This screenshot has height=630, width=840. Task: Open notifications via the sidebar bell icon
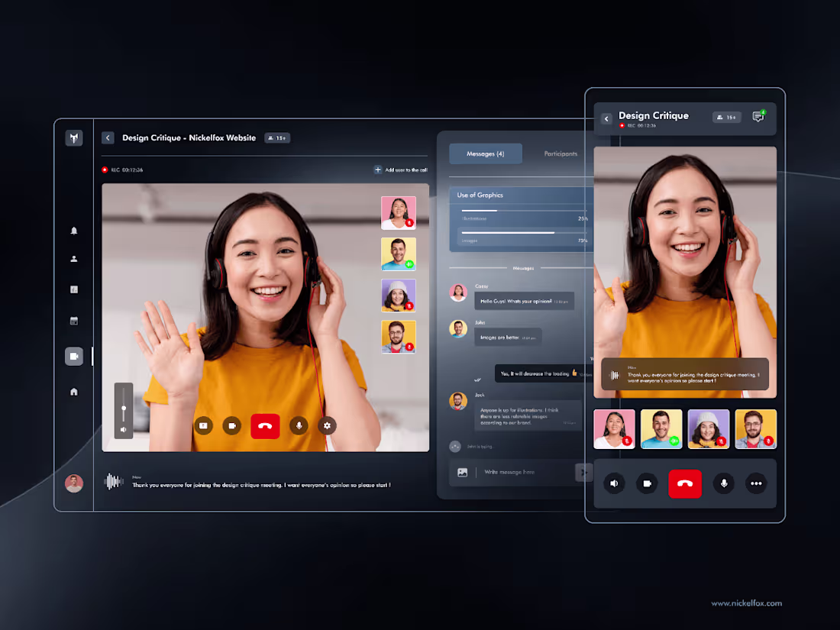pos(73,230)
